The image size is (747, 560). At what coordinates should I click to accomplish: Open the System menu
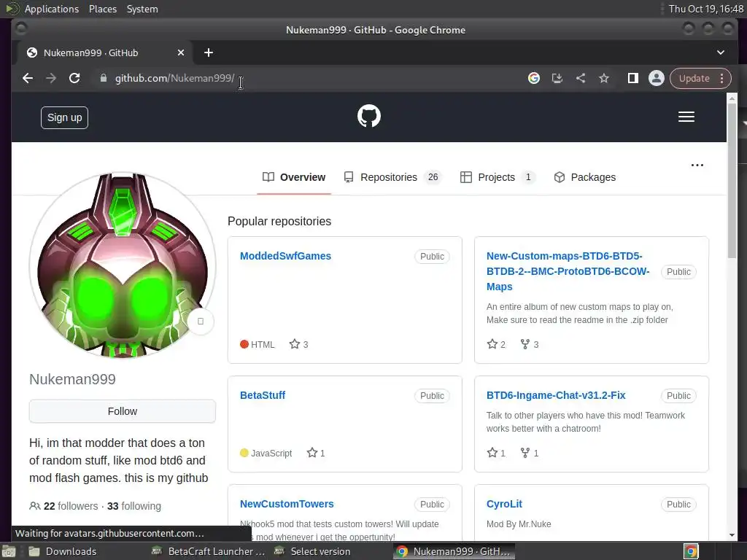coord(142,9)
